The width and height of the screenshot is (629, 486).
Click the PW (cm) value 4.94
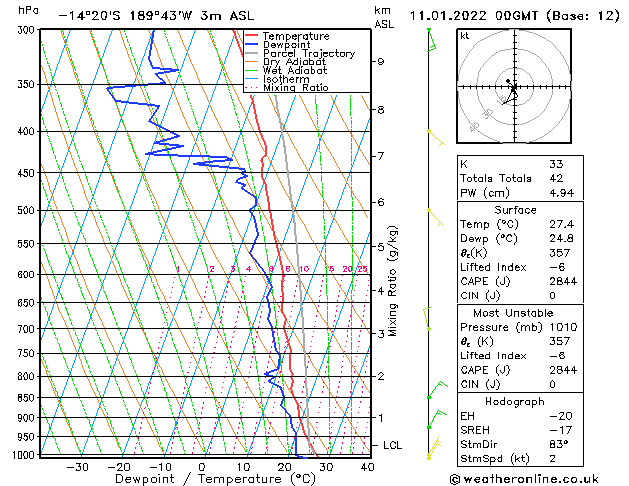click(x=562, y=193)
